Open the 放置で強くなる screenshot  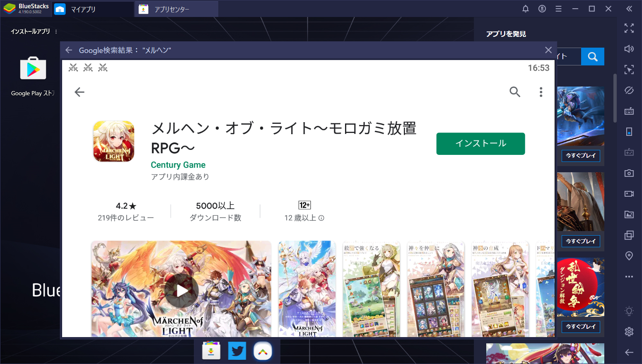(x=371, y=289)
